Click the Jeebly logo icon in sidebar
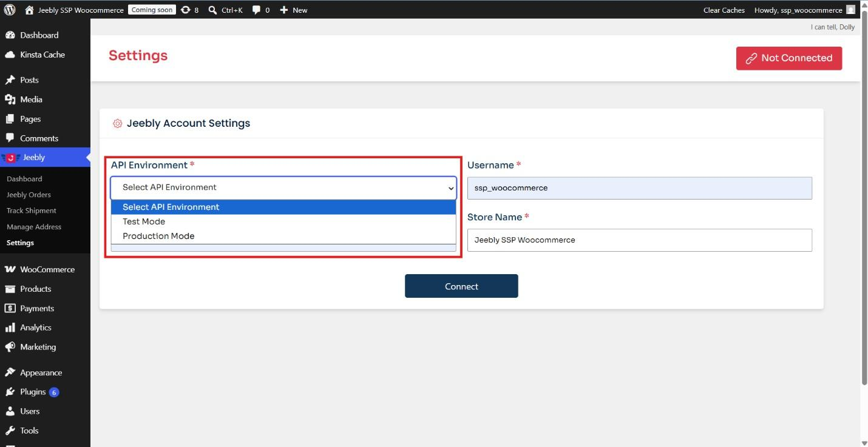The width and height of the screenshot is (868, 447). coord(11,158)
